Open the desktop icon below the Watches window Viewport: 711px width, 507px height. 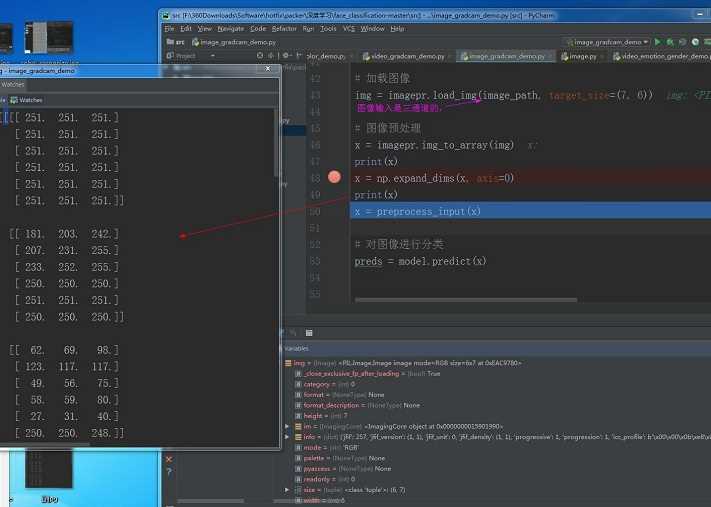click(x=49, y=469)
